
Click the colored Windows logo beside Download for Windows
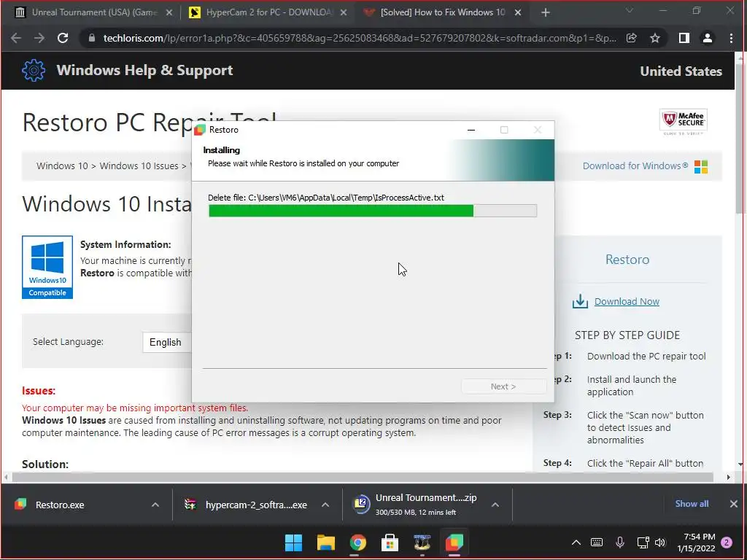click(x=701, y=167)
